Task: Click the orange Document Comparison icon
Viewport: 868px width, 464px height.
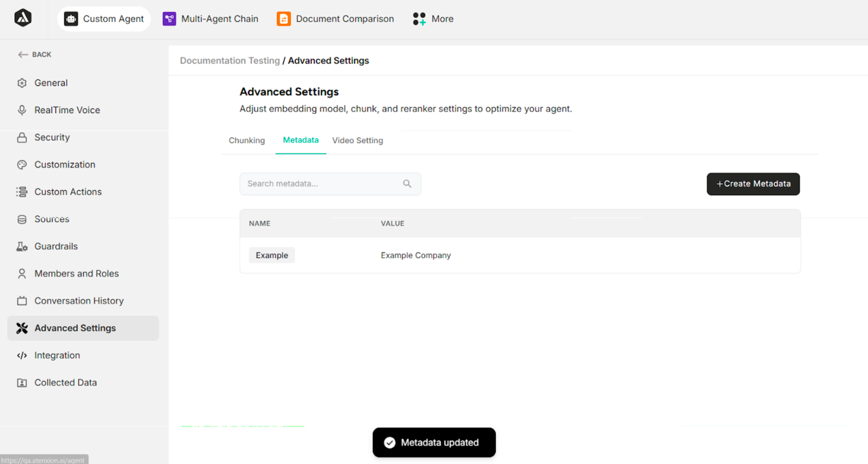Action: 284,19
